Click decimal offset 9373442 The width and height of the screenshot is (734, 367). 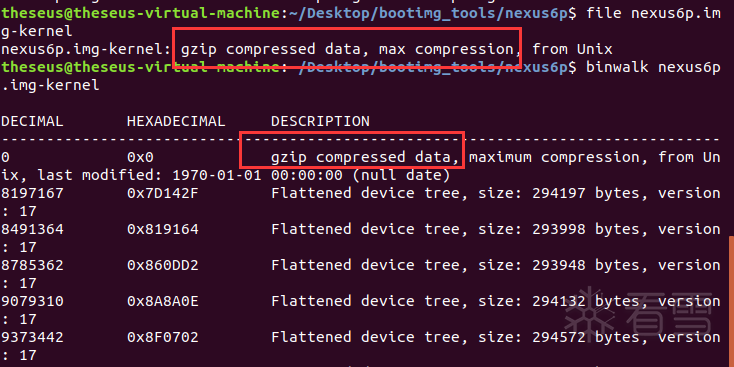[x=32, y=337]
